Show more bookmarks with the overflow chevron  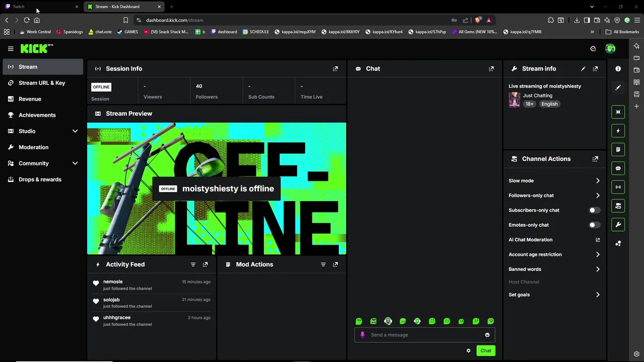coord(592,32)
